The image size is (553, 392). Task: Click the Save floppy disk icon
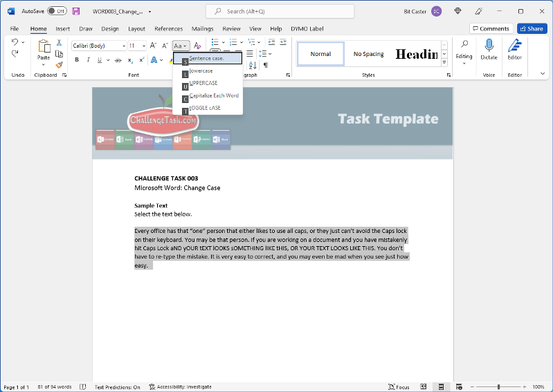pyautogui.click(x=76, y=11)
